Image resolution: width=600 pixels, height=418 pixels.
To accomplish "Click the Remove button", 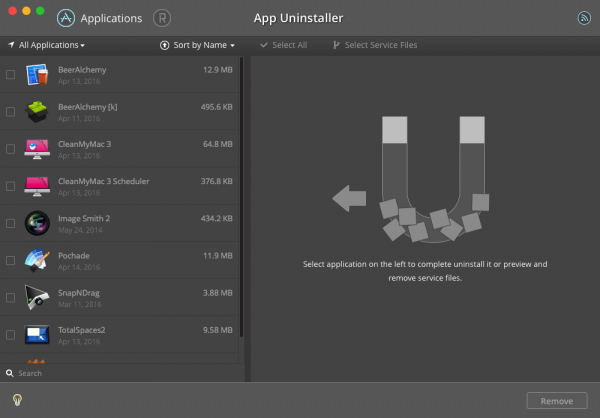I will (557, 401).
